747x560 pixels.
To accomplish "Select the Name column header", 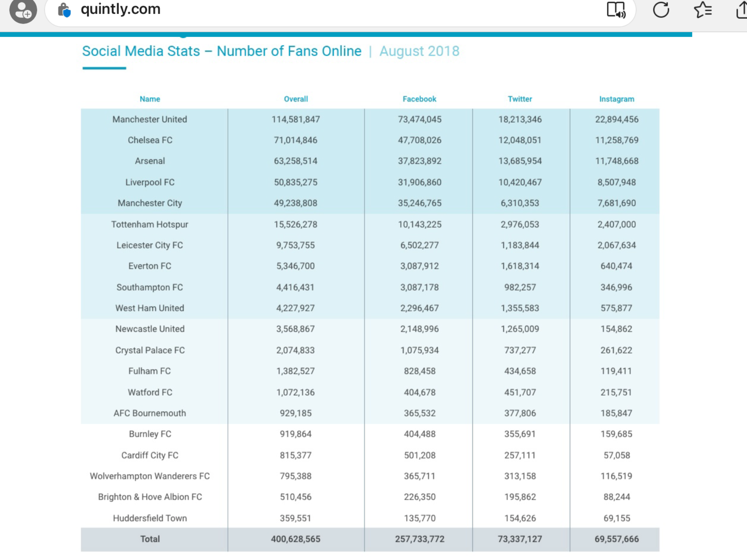I will coord(150,99).
